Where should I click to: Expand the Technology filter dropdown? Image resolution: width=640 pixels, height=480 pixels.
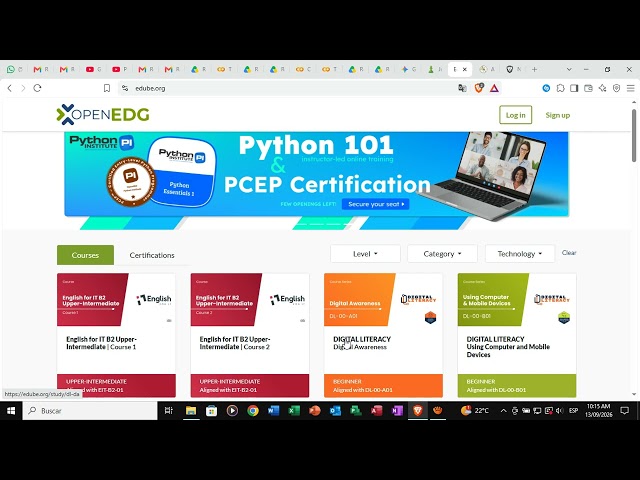point(520,254)
